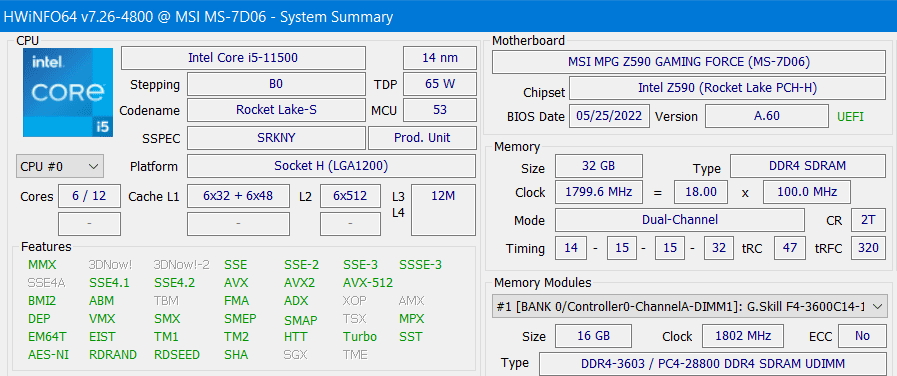Click the RDRAND feature label
897x376 pixels.
coord(113,354)
